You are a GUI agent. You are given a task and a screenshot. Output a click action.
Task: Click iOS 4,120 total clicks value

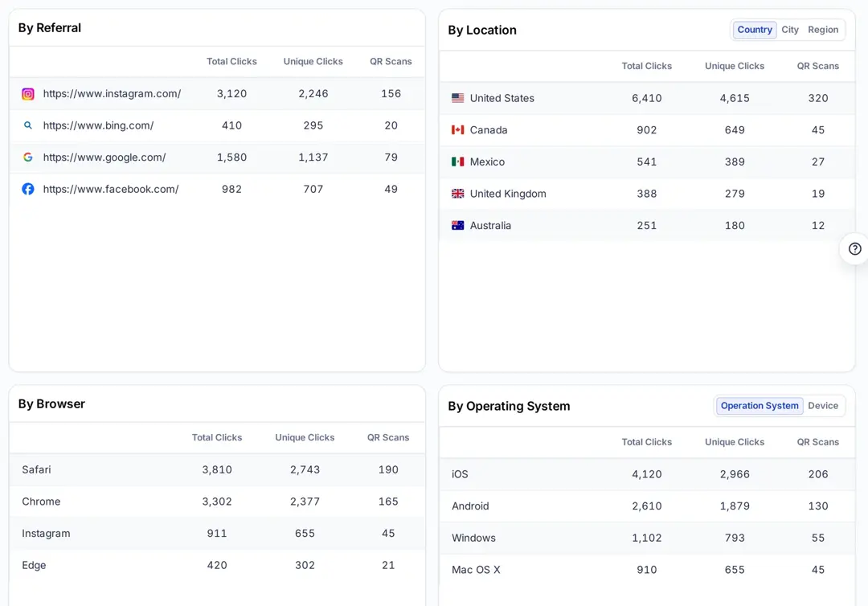click(646, 474)
